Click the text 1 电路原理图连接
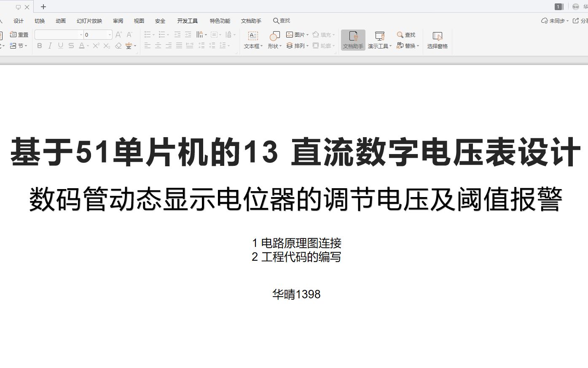The height and width of the screenshot is (368, 588). click(x=296, y=243)
